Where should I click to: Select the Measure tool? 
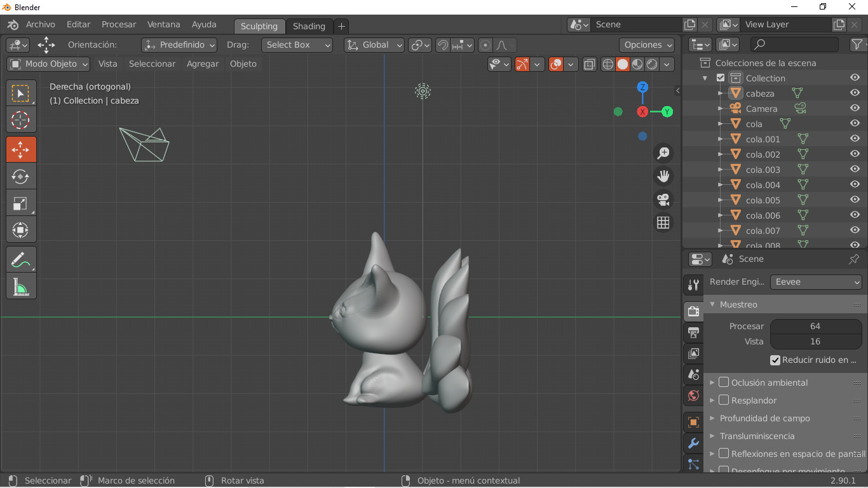click(21, 286)
